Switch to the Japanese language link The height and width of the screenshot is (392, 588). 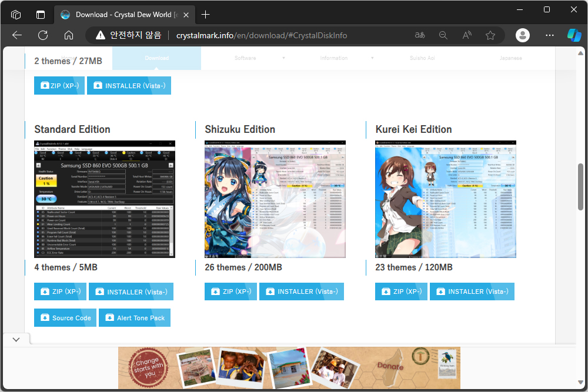[511, 58]
